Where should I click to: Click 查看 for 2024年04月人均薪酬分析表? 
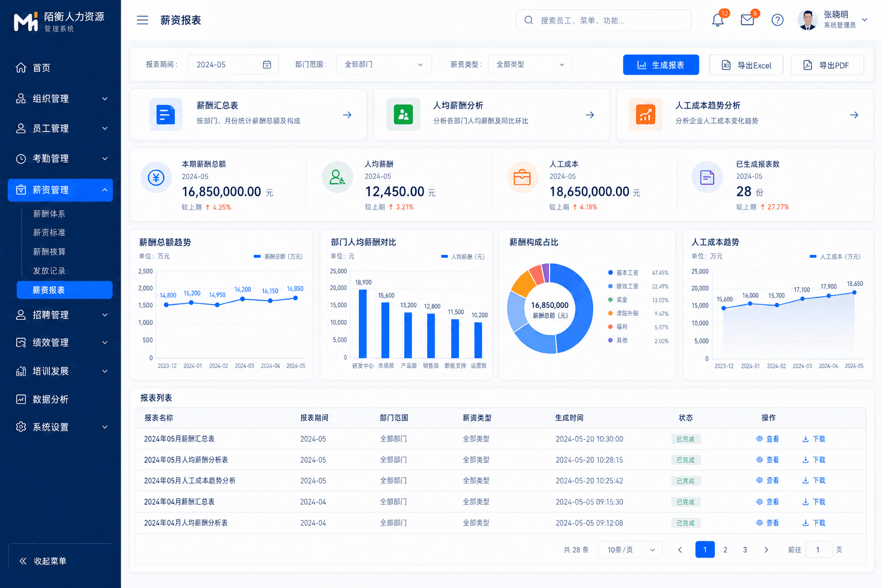pos(768,523)
